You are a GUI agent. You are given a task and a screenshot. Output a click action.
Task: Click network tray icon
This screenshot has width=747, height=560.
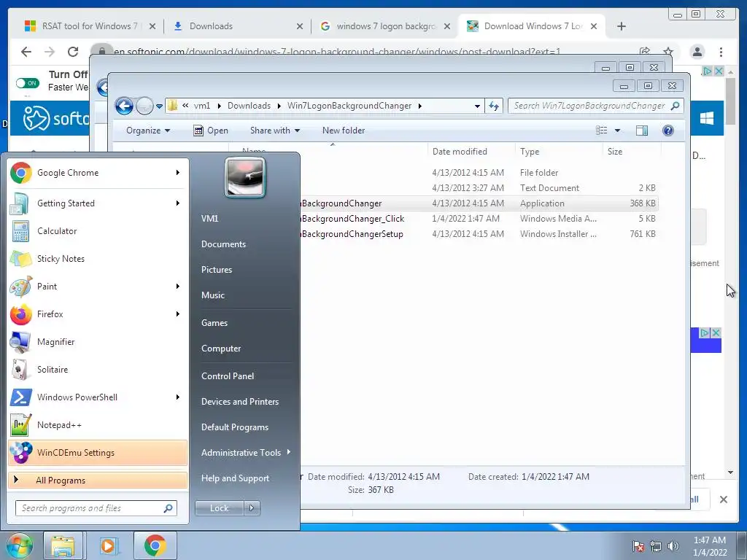pyautogui.click(x=656, y=546)
